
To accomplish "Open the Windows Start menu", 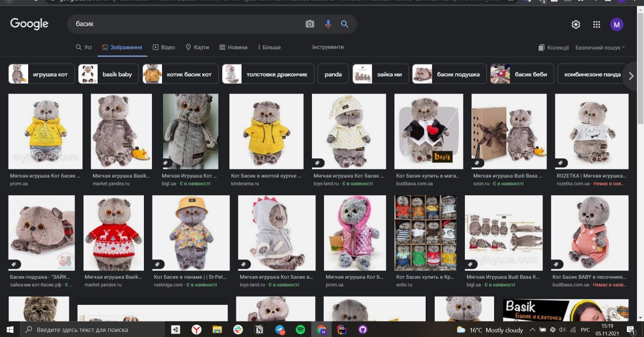I will 11,330.
